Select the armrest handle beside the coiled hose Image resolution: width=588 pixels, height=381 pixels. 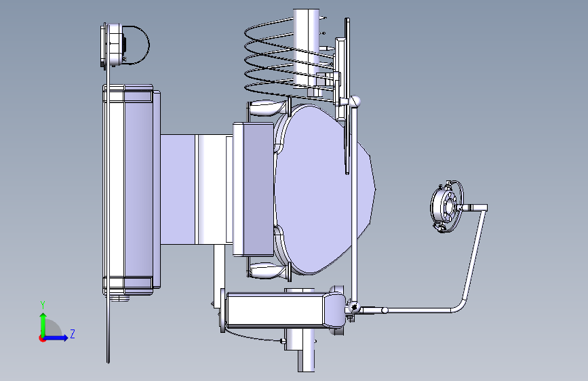269,108
